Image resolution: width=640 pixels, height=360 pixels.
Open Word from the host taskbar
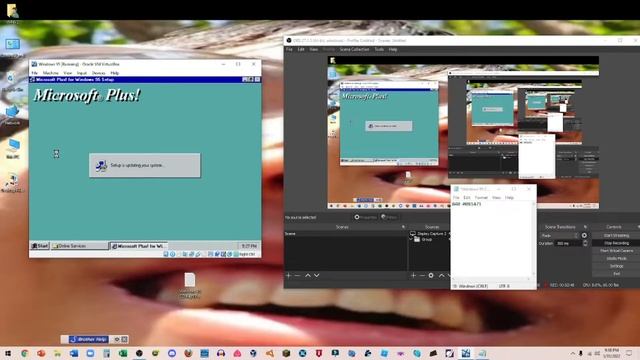pyautogui.click(x=74, y=353)
